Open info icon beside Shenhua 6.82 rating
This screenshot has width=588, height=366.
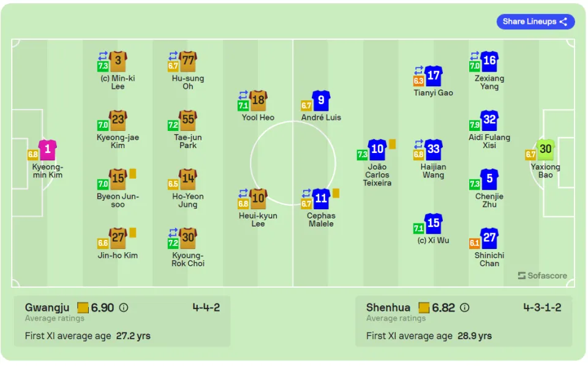click(x=465, y=308)
